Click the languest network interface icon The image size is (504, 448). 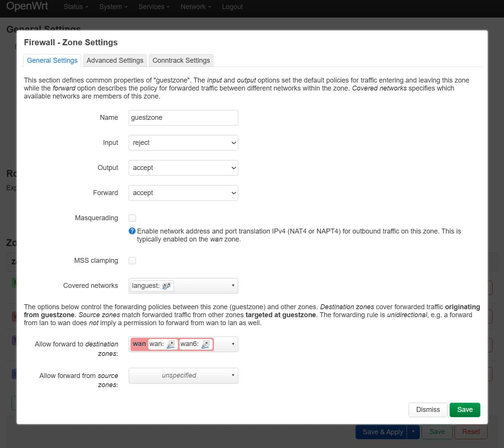(166, 286)
